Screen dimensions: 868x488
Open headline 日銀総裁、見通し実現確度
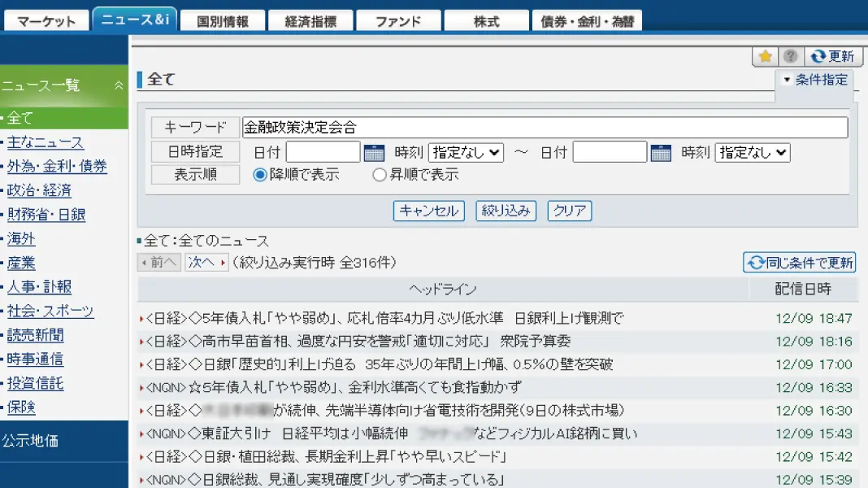point(325,480)
